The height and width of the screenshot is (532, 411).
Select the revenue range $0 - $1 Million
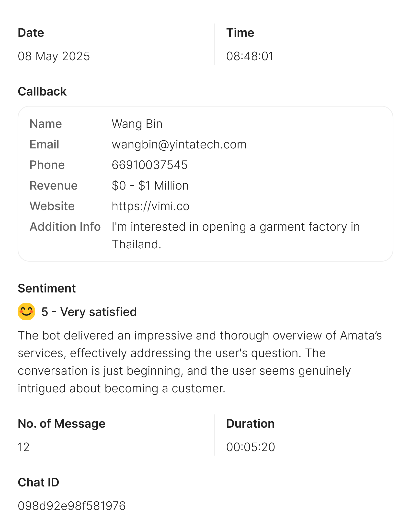[x=150, y=186]
